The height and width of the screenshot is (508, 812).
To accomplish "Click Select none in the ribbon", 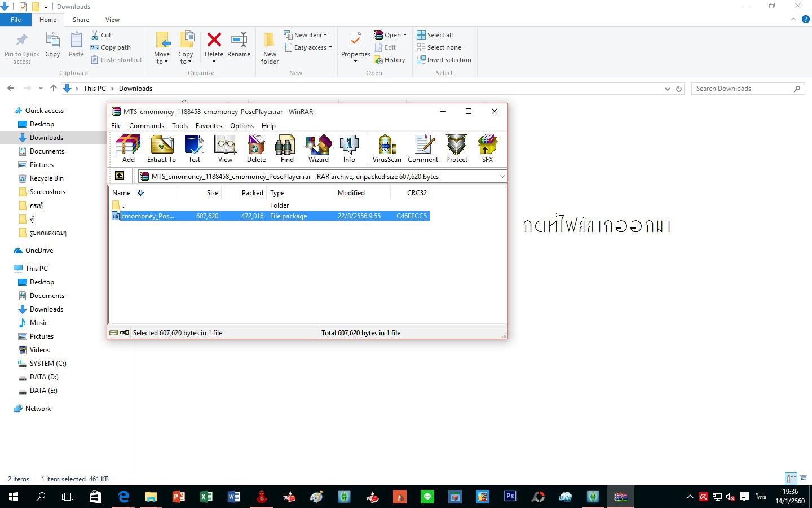I will (x=439, y=47).
